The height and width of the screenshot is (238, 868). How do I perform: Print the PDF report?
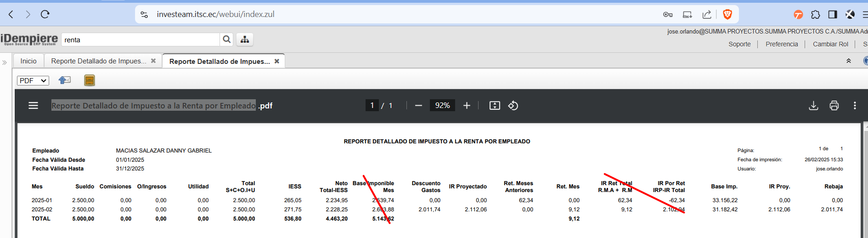[834, 106]
